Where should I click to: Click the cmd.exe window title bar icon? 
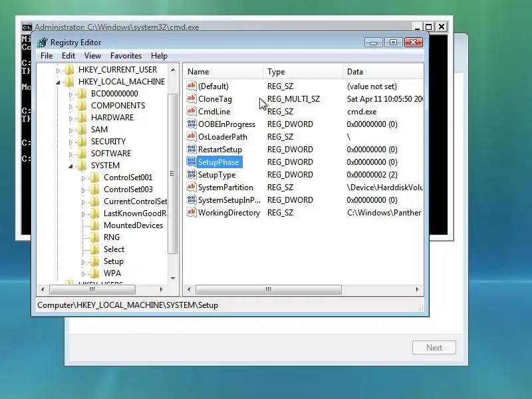(x=27, y=27)
